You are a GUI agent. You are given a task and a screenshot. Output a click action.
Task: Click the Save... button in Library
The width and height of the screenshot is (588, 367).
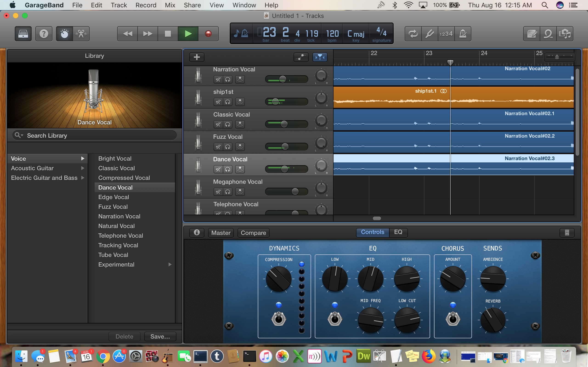[160, 336]
